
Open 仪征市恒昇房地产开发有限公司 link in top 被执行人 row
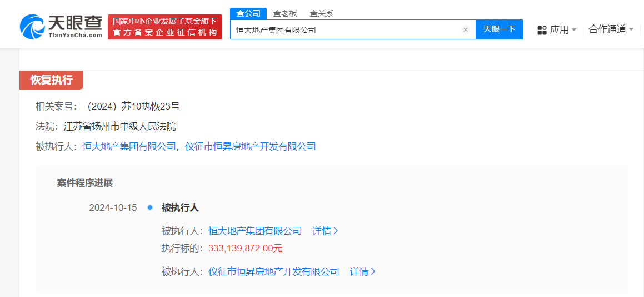250,147
